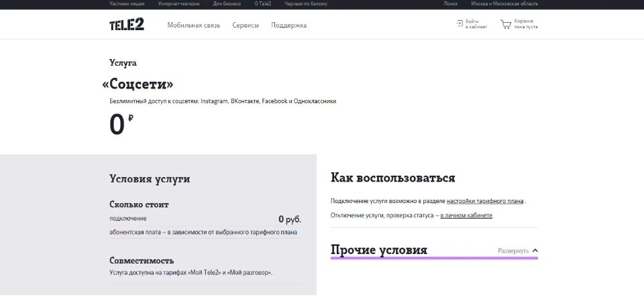
Task: Click the shopping cart icon
Action: click(506, 24)
